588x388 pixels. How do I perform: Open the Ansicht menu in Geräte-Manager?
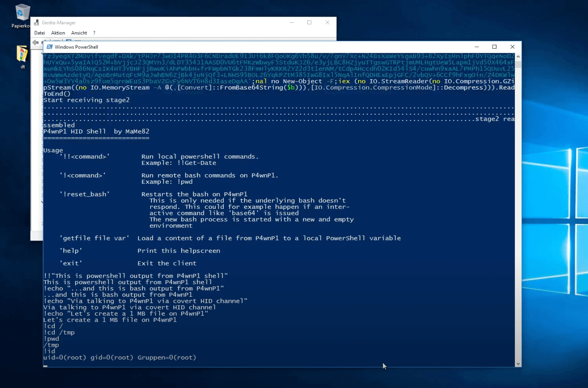79,33
